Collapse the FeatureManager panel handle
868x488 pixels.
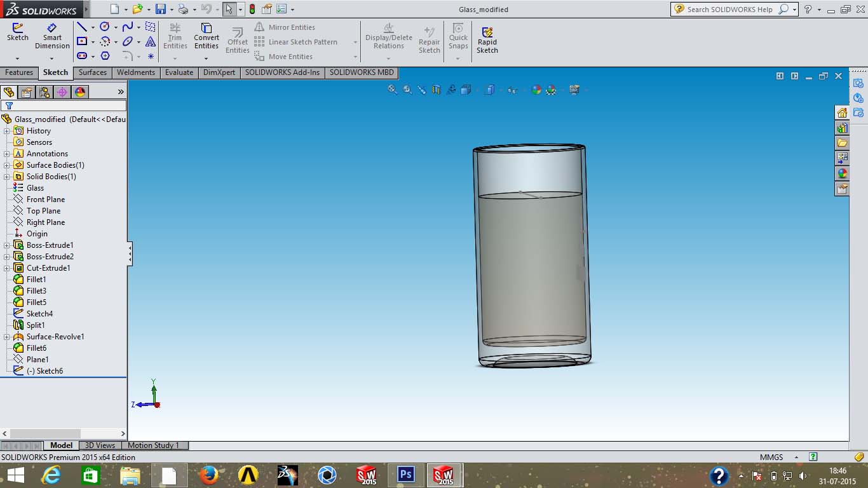pyautogui.click(x=130, y=254)
